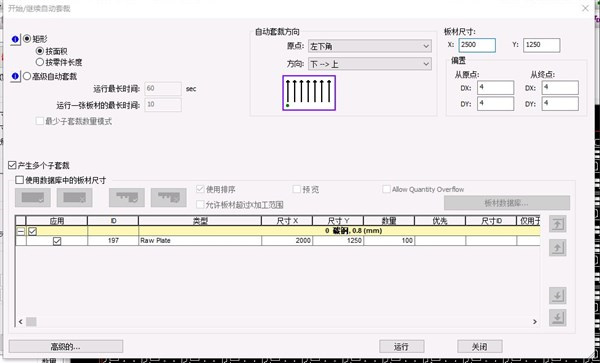600x363 pixels.
Task: Uncheck the apply checkbox for plate 197
Action: pos(57,241)
